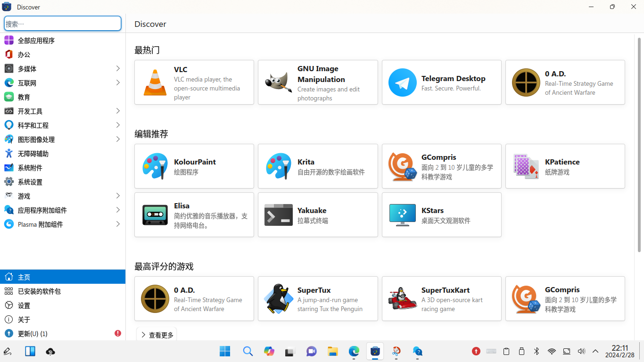Open the GNU Image Manipulation app card
644x362 pixels.
coord(318,82)
